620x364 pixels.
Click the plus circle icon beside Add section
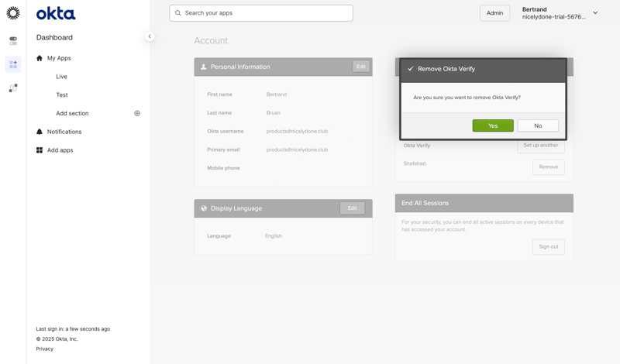click(x=137, y=113)
